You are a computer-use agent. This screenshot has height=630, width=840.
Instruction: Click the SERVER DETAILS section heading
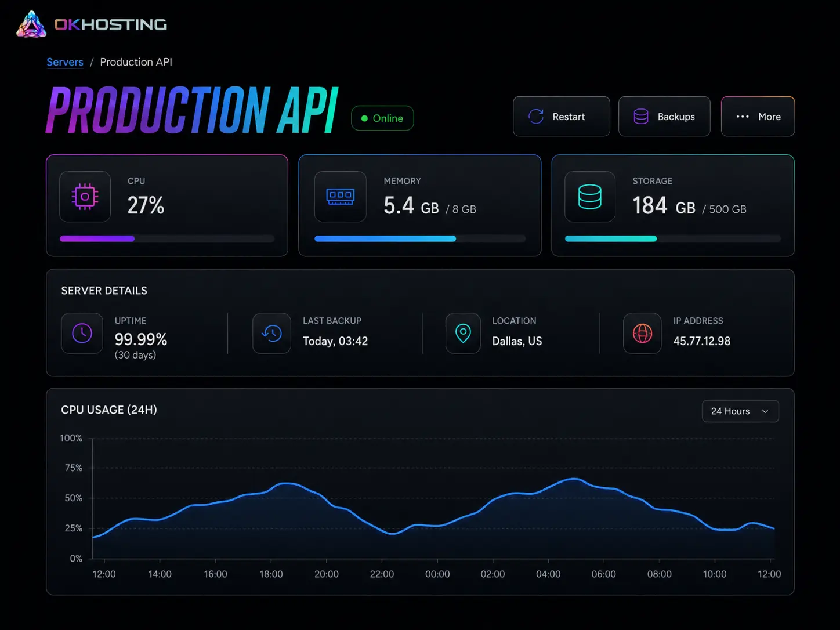click(x=104, y=291)
